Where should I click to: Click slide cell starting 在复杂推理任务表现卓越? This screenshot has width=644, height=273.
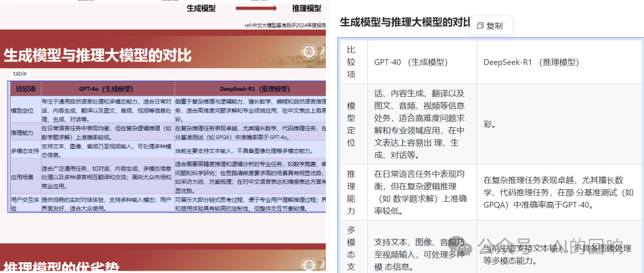pos(250,132)
